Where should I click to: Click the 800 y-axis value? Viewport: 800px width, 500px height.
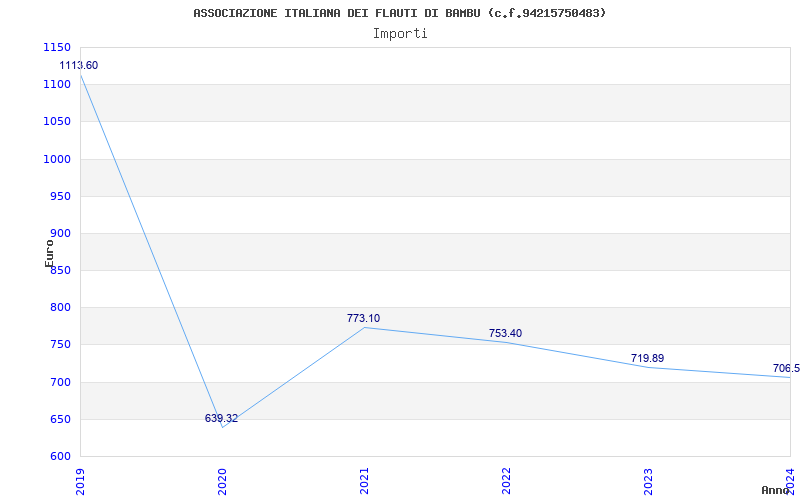point(60,308)
